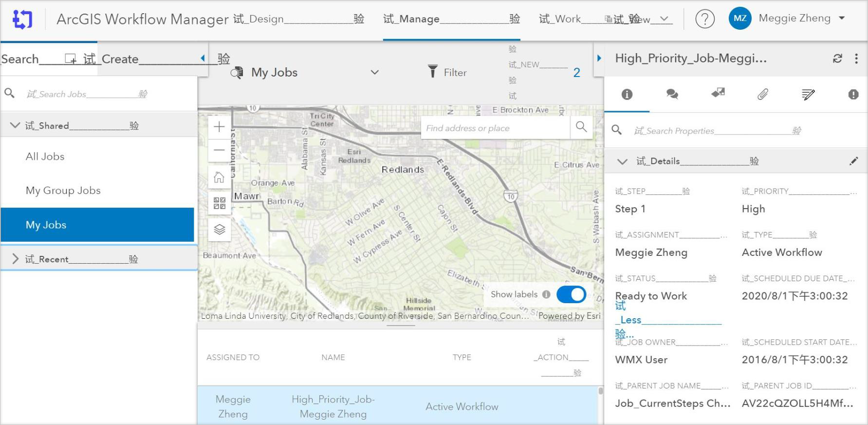The width and height of the screenshot is (868, 425).
Task: Open the map layers icon
Action: (x=219, y=230)
